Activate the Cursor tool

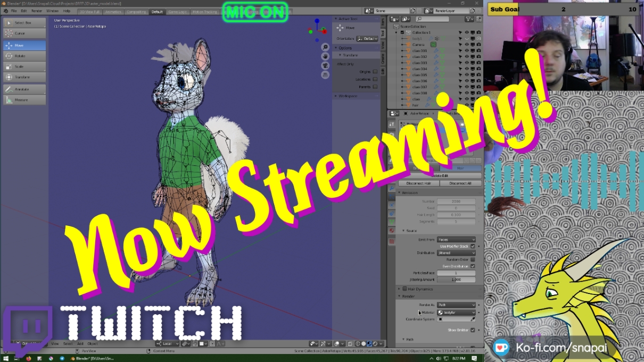point(24,33)
